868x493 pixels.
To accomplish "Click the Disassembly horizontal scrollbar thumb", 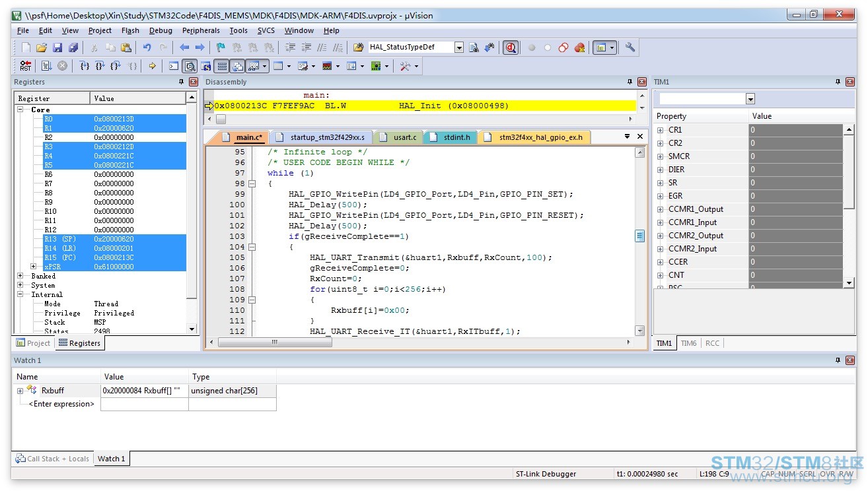I will pyautogui.click(x=221, y=119).
